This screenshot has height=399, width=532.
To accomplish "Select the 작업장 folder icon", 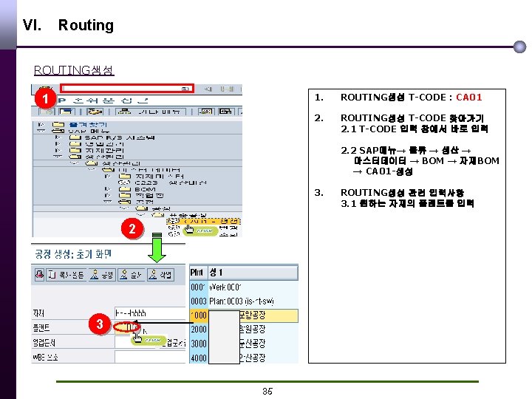I will 125,195.
